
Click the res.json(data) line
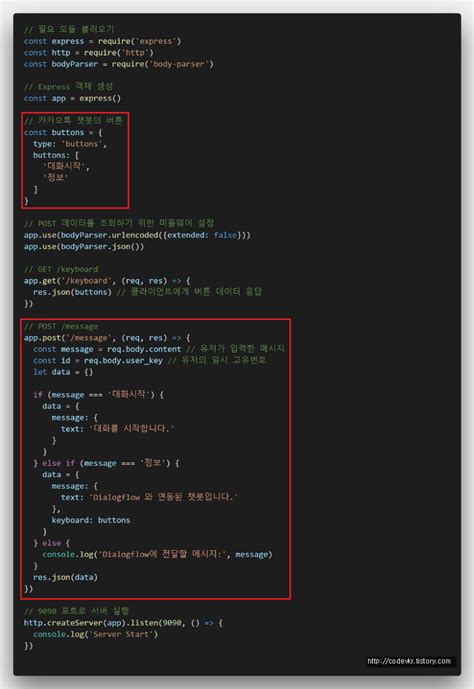65,577
